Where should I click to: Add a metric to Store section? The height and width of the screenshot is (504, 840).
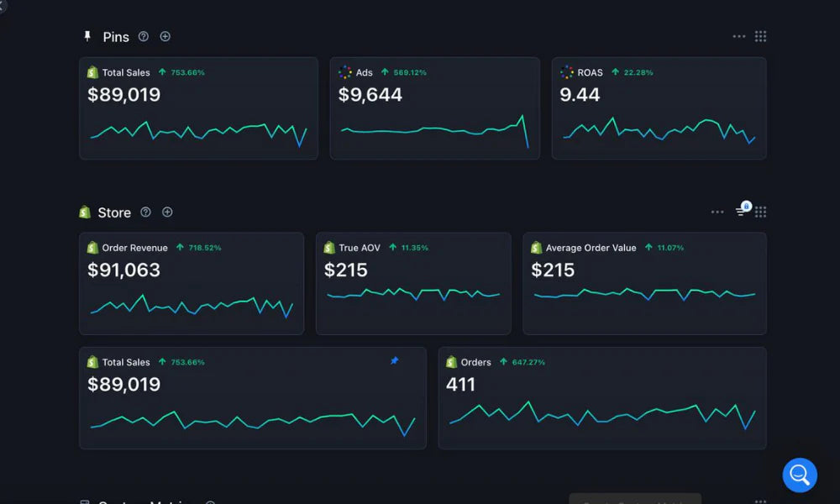click(167, 212)
